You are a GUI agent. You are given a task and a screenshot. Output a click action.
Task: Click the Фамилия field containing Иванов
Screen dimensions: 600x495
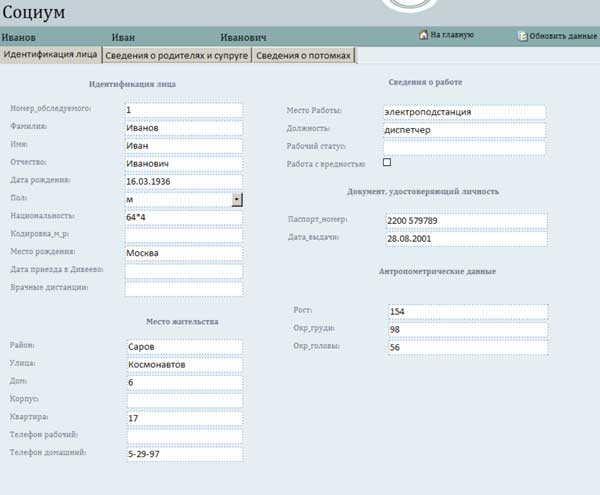coord(183,127)
